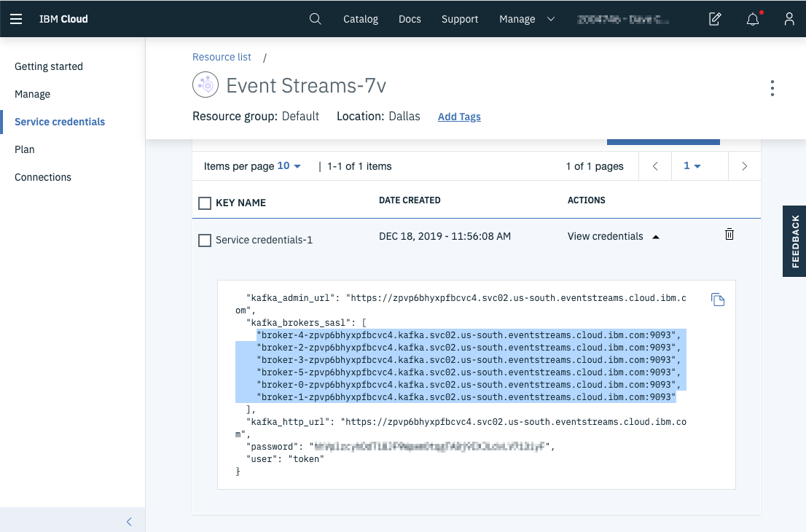Go to next page arrow
Screen dimensions: 806x532
744,166
